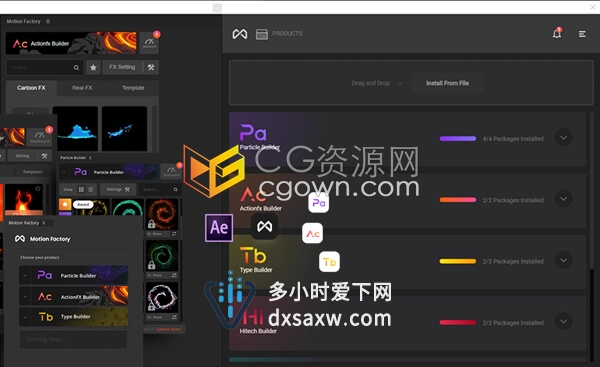Open the Motion Factory panel menu at top left

point(48,21)
